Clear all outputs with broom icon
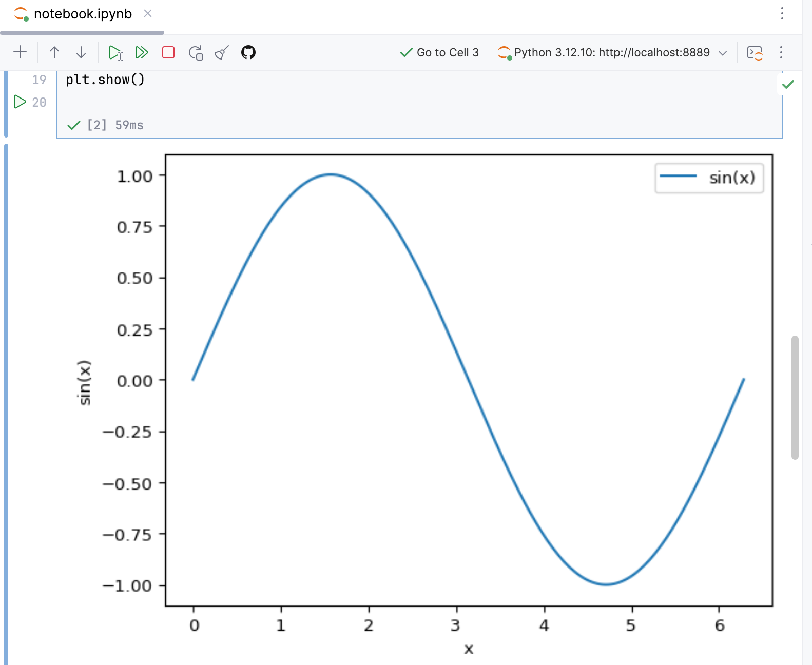 (x=222, y=52)
